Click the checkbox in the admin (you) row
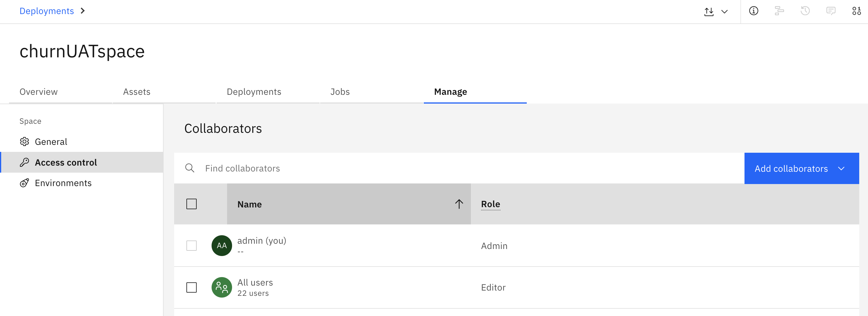This screenshot has width=868, height=316. (191, 245)
